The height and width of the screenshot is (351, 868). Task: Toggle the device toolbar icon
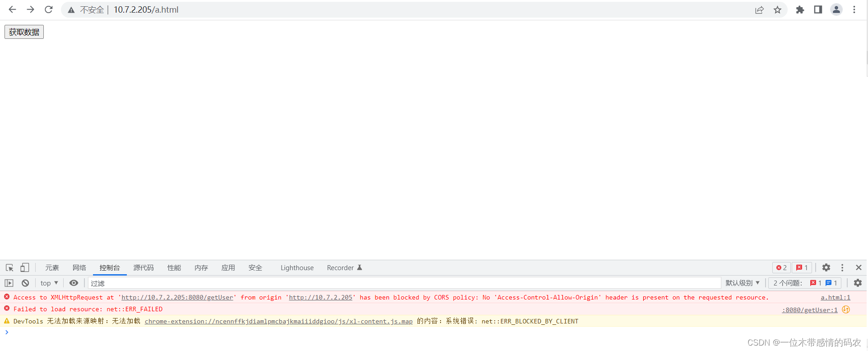click(x=24, y=268)
